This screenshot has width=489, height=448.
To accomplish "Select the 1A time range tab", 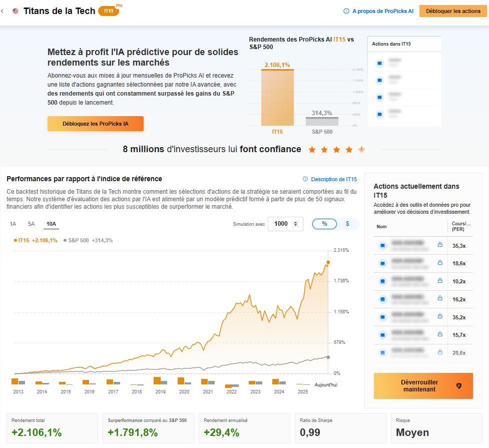I will click(13, 224).
